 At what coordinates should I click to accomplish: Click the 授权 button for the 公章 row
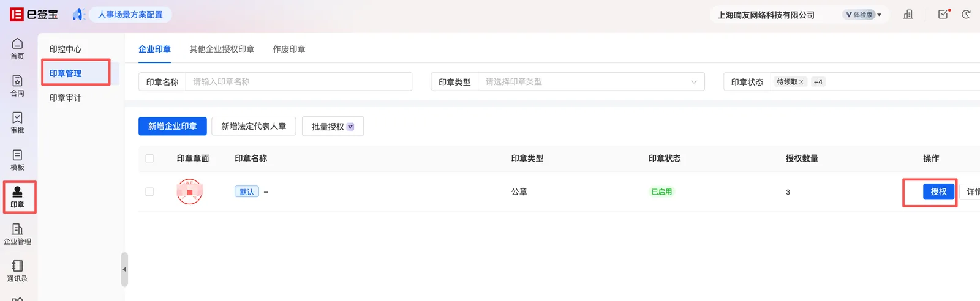click(x=938, y=191)
